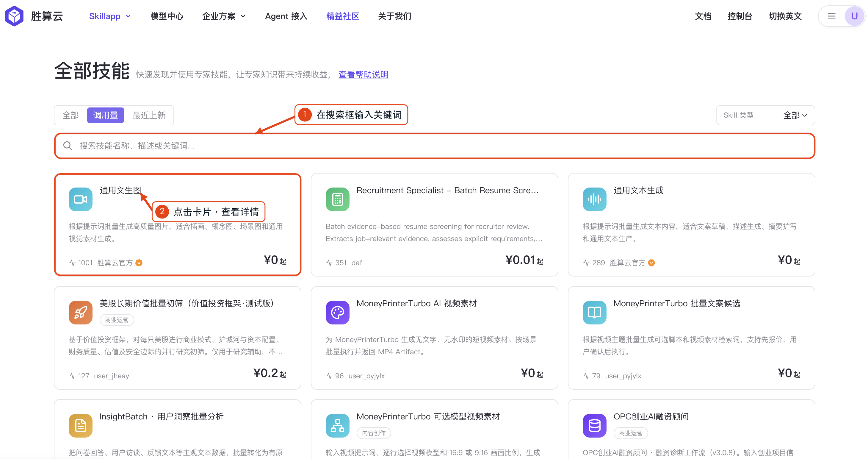
Task: Click the 商业运营 tag on 美股 card
Action: (117, 320)
